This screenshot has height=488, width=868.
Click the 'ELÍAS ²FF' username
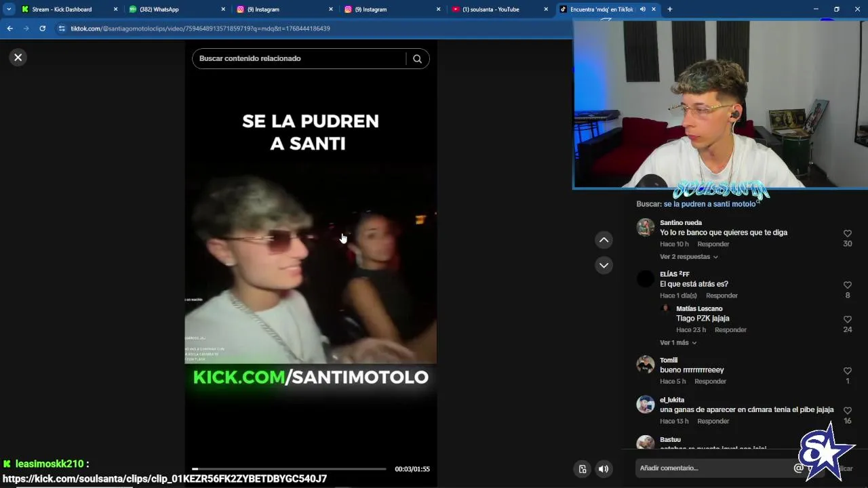[675, 274]
